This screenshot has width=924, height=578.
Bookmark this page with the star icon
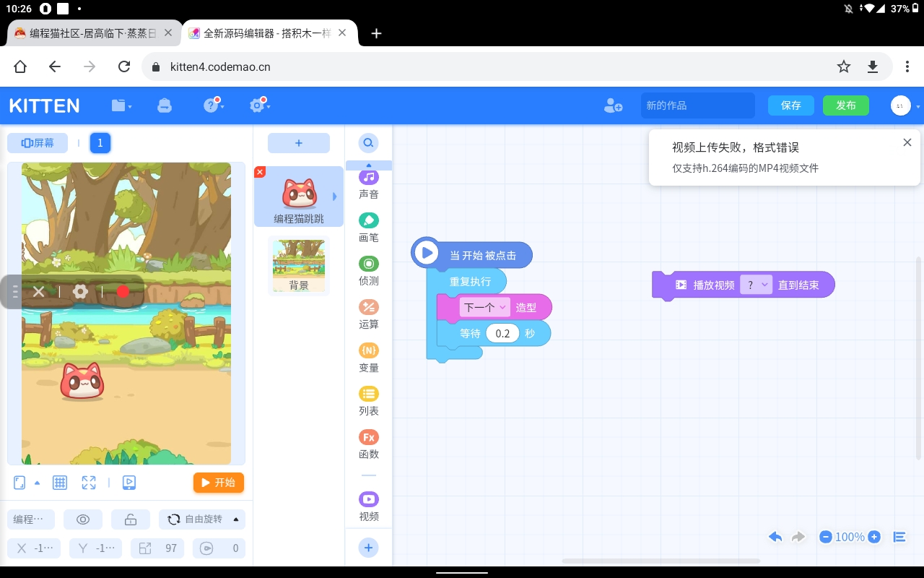pos(844,66)
